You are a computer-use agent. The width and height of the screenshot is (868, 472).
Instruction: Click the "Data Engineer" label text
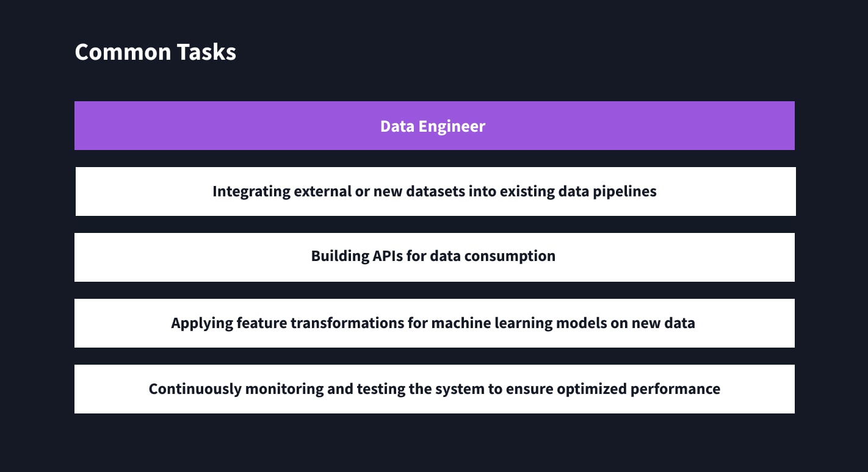[x=432, y=126]
